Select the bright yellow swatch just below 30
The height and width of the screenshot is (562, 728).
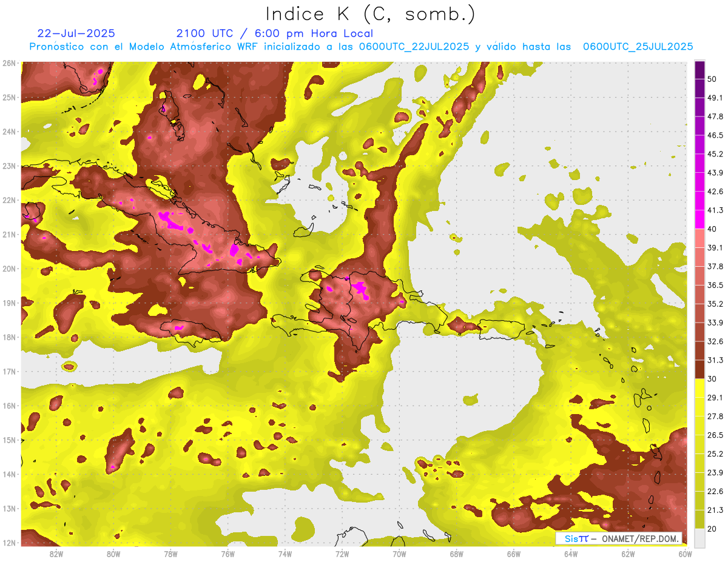click(x=700, y=388)
